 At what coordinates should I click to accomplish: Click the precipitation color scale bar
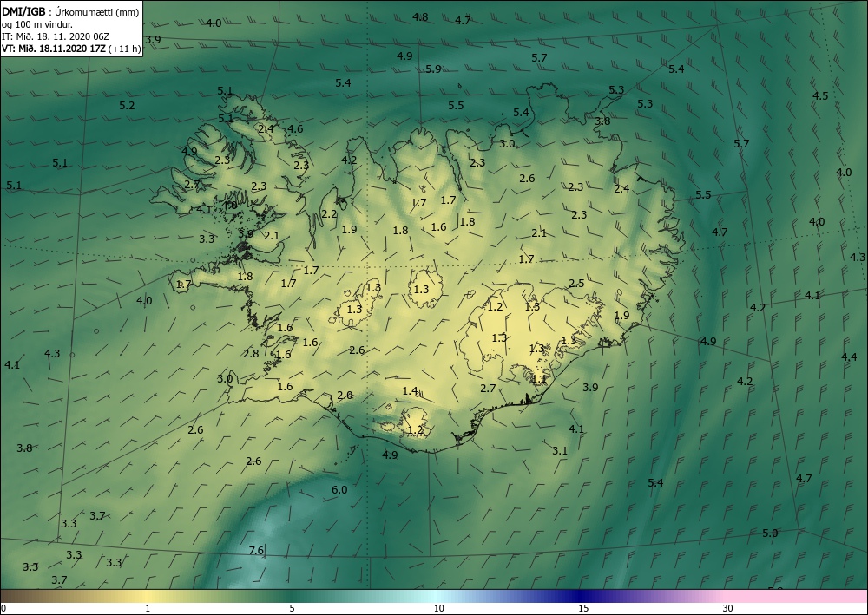click(x=434, y=596)
